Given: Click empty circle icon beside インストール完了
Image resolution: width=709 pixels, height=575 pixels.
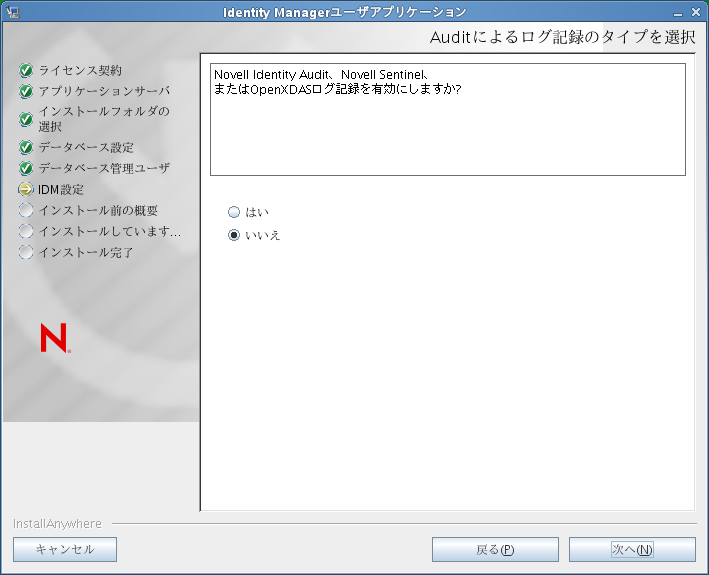Looking at the screenshot, I should pos(26,252).
